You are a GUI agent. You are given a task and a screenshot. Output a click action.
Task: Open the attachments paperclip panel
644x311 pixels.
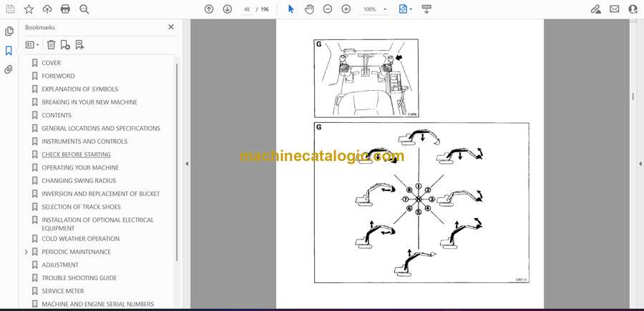pos(9,69)
